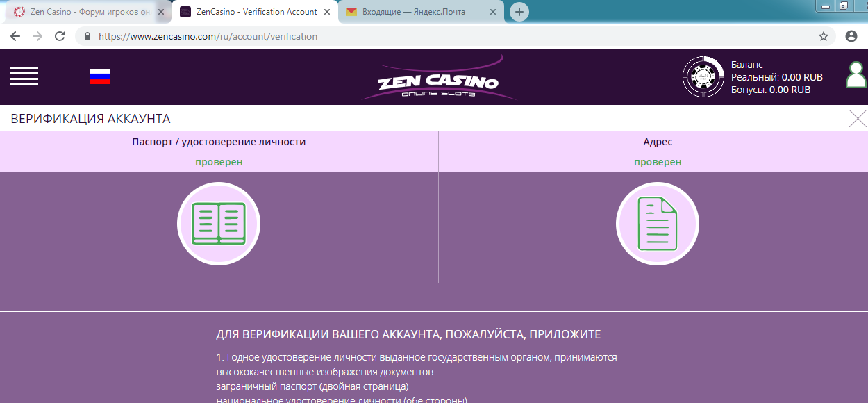The width and height of the screenshot is (868, 403).
Task: Minimize the browser window
Action: (x=826, y=6)
